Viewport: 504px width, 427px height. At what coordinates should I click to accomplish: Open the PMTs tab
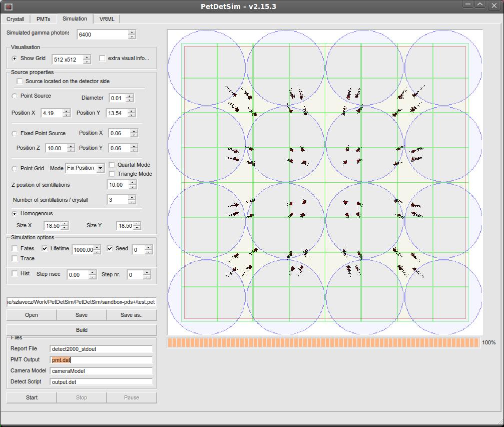(x=43, y=19)
